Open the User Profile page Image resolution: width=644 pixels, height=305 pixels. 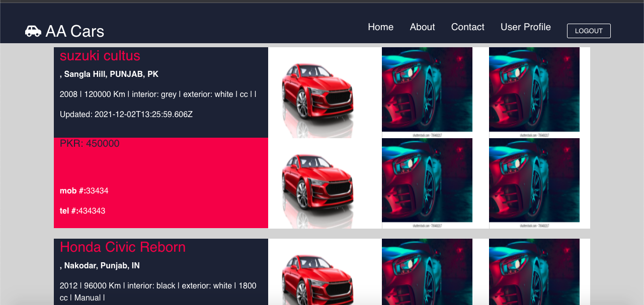526,27
